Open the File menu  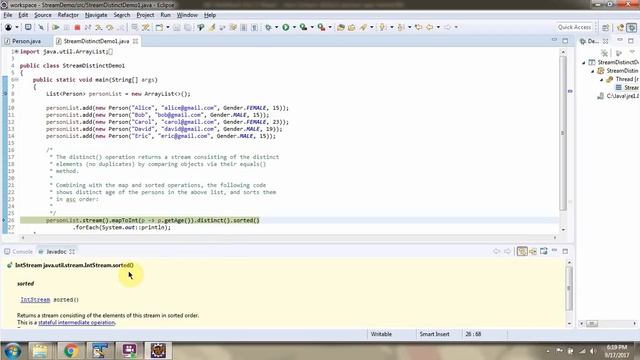7,15
